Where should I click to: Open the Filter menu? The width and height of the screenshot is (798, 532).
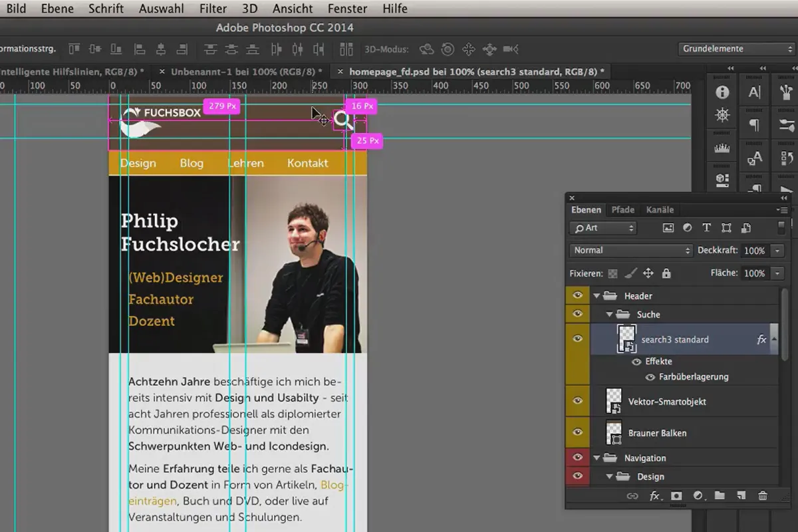tap(213, 9)
